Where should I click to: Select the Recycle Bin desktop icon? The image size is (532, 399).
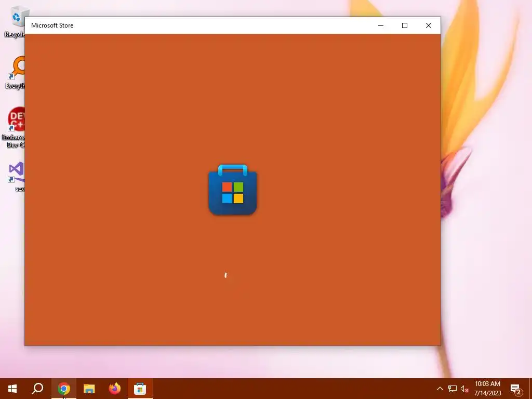pos(14,22)
